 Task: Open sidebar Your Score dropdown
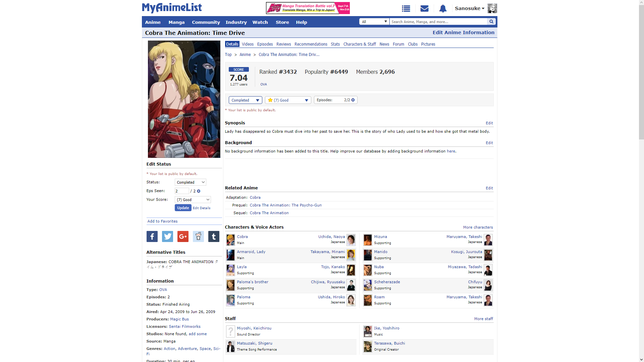pos(193,200)
